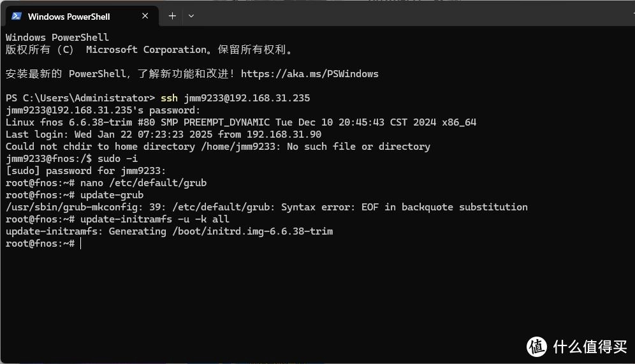Select the Windows PowerShell tab title
This screenshot has height=364, width=635.
pos(69,17)
